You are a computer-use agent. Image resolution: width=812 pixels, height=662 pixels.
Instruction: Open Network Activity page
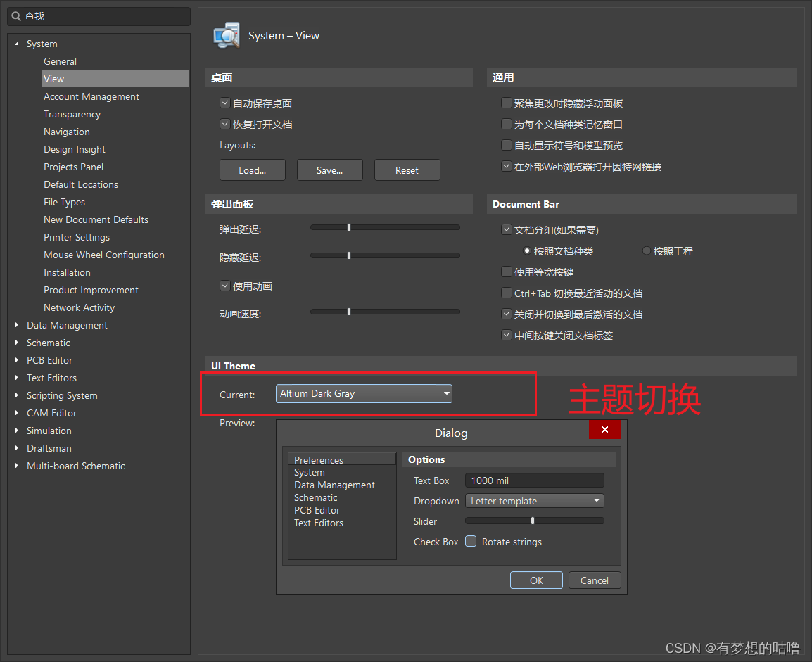(x=80, y=307)
